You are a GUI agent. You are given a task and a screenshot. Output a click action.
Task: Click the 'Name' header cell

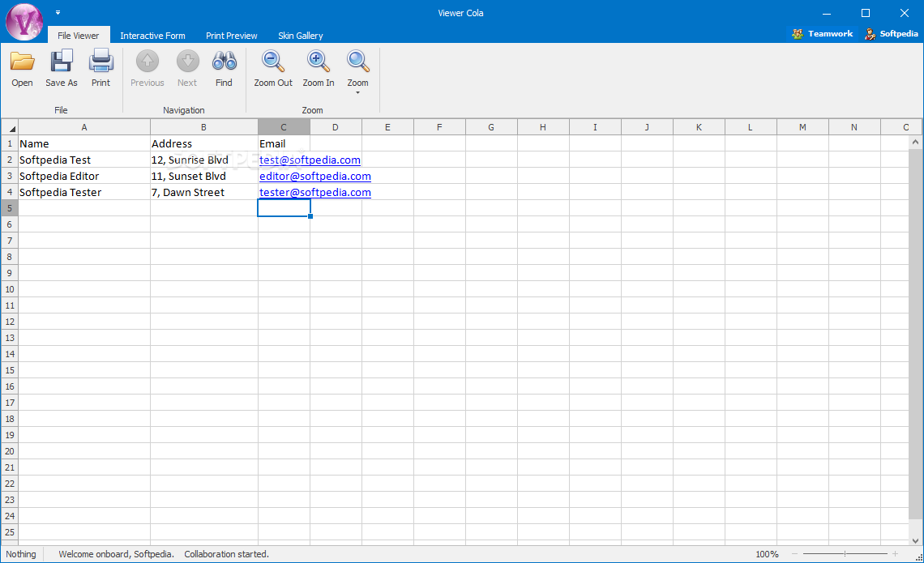pyautogui.click(x=84, y=143)
